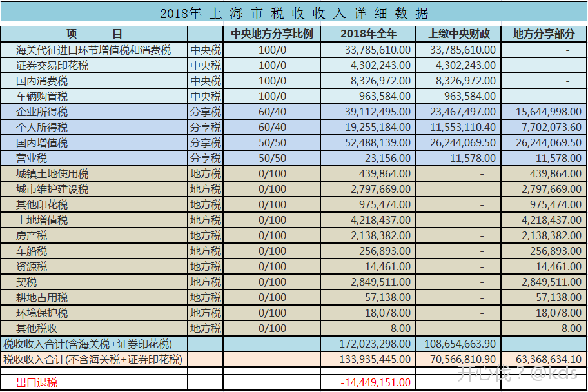Click the value 11,553,110.40
Viewport: 588px width, 392px height.
pos(463,127)
